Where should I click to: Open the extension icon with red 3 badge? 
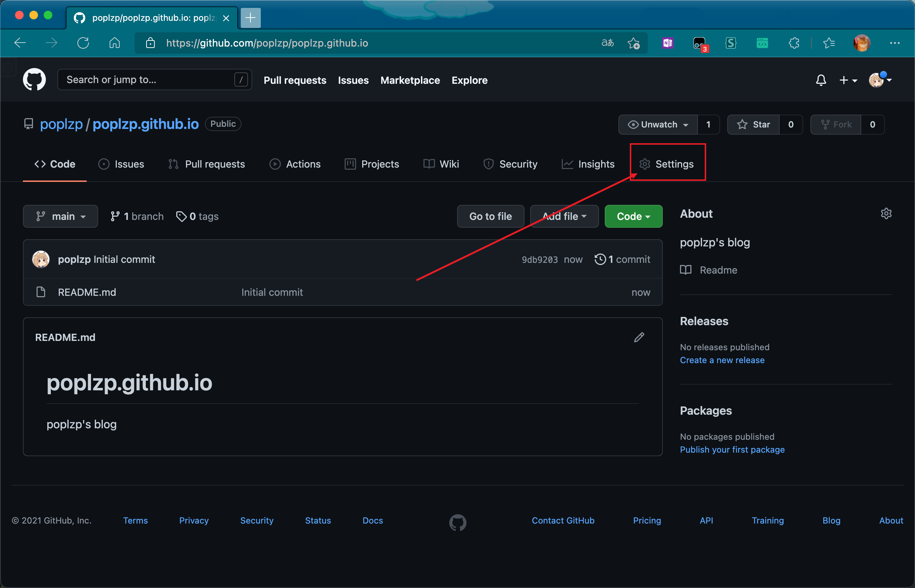point(700,44)
